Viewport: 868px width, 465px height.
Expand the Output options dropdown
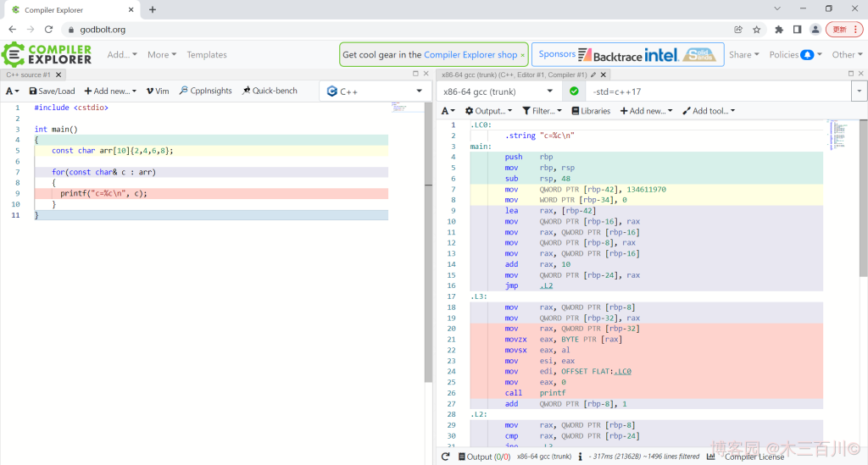pos(488,111)
